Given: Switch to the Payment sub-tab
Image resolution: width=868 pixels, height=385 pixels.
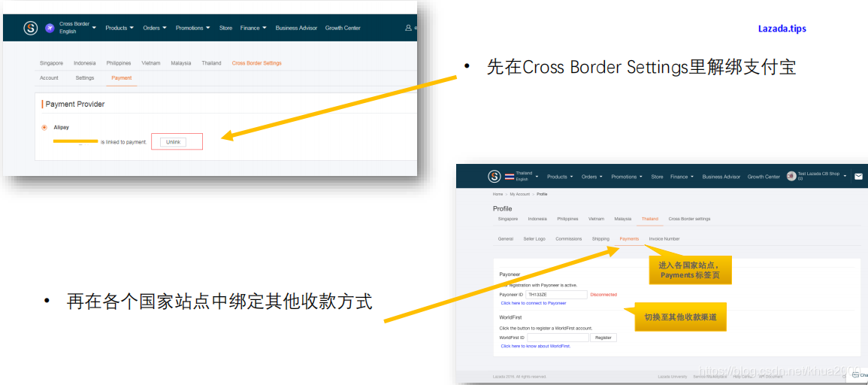Looking at the screenshot, I should pos(121,78).
